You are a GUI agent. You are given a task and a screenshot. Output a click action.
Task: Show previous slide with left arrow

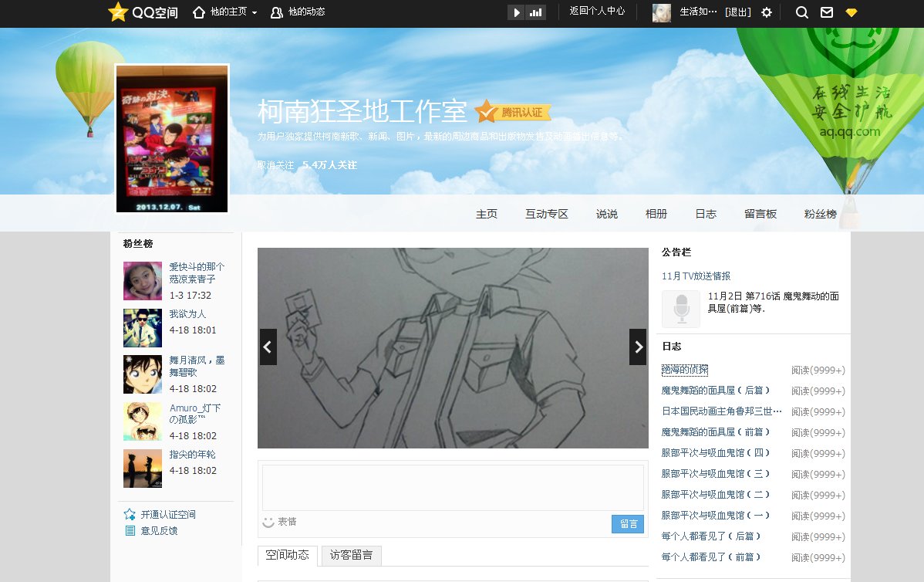(268, 347)
